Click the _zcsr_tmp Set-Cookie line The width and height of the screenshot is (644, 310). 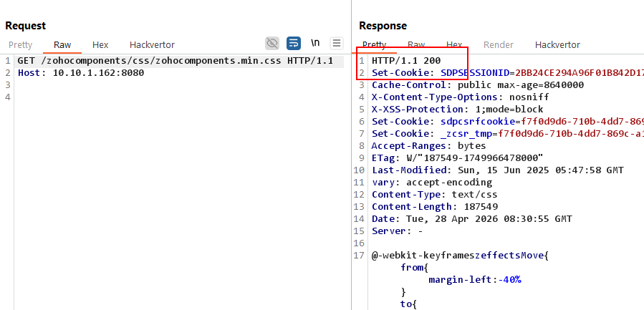pyautogui.click(x=508, y=133)
